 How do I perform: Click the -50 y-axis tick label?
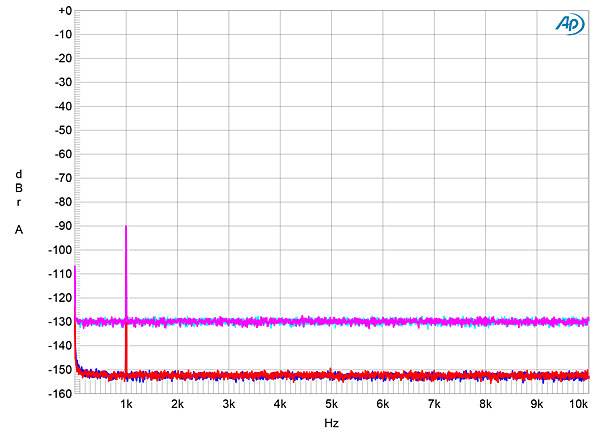coord(59,130)
